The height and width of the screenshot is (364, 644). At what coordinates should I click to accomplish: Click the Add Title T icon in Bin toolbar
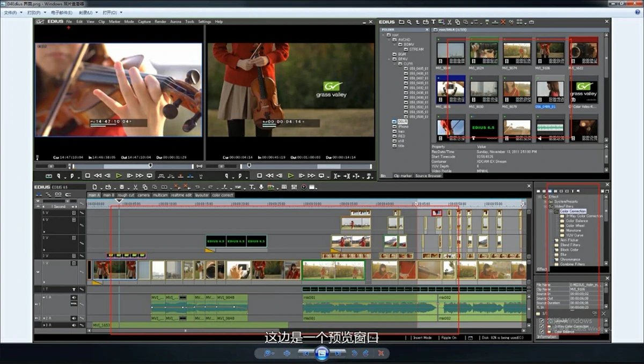pyautogui.click(x=433, y=22)
